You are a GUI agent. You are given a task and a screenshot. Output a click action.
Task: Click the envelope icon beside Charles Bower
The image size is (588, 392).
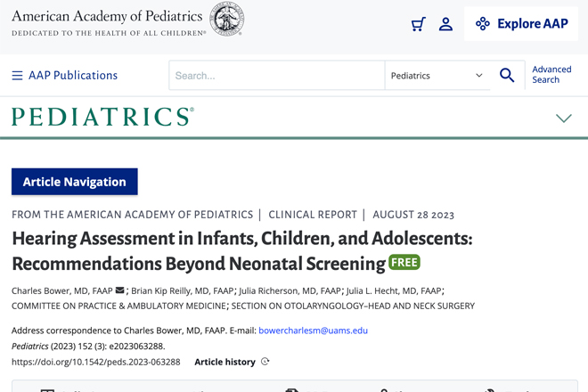pos(120,290)
